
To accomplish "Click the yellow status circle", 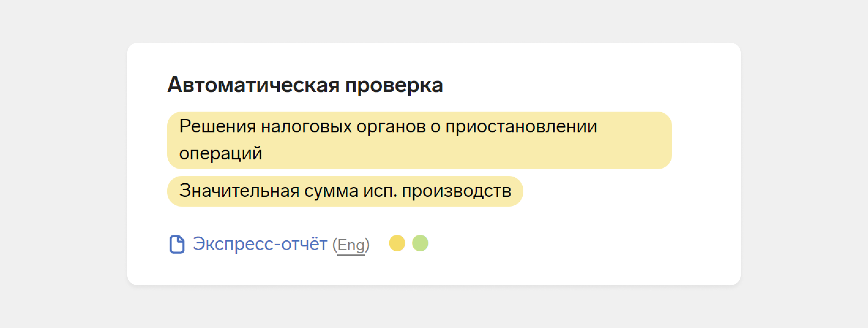I will (x=397, y=243).
